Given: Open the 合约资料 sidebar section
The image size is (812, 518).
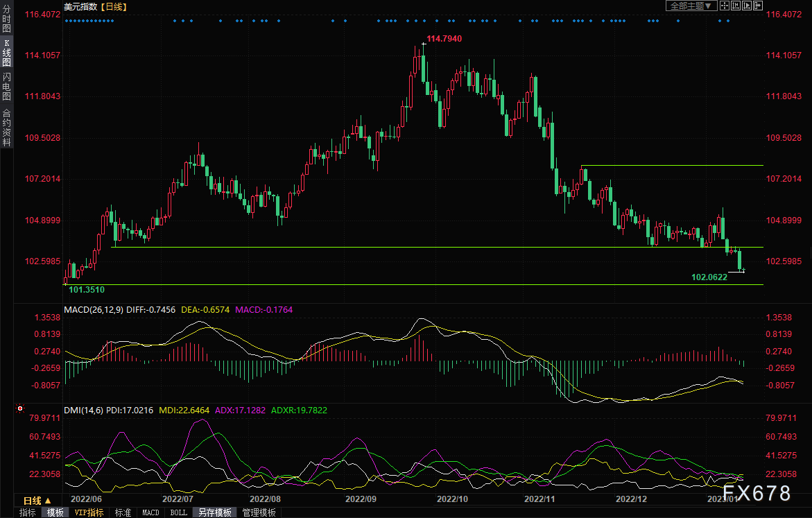Looking at the screenshot, I should click(7, 128).
